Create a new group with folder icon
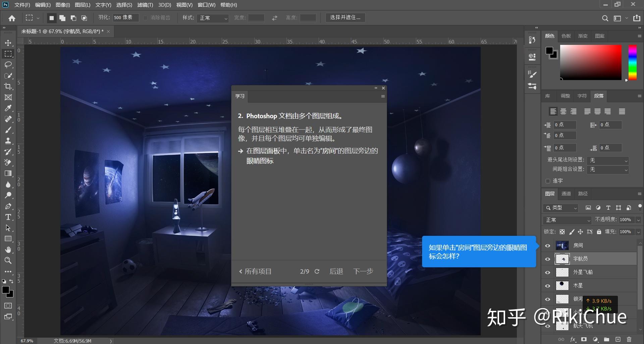Viewport: 644px width, 344px height. 606,339
